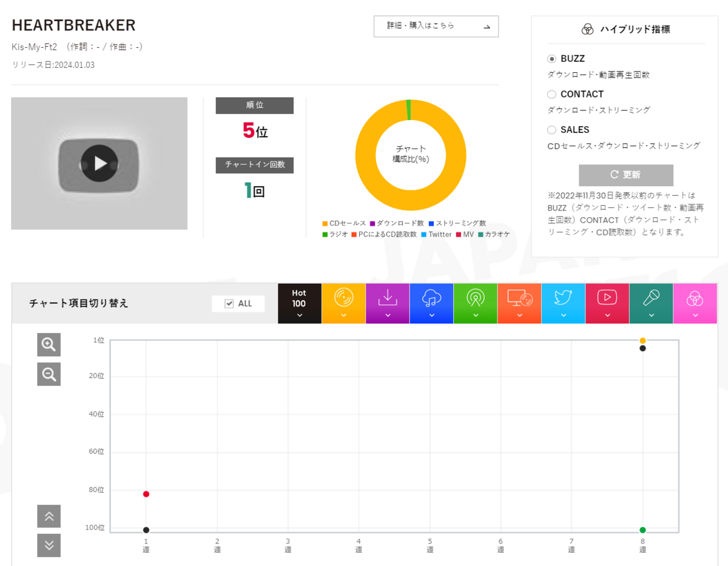Click the チャートイン回数 label box
728x566 pixels.
point(255,165)
